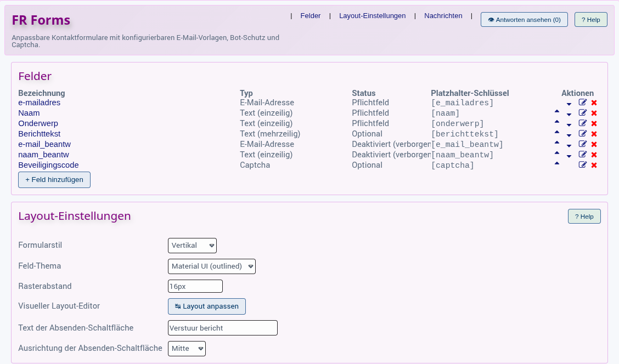Delete the Beveiligingscode field
Screen dimensions: 619x364
594,165
